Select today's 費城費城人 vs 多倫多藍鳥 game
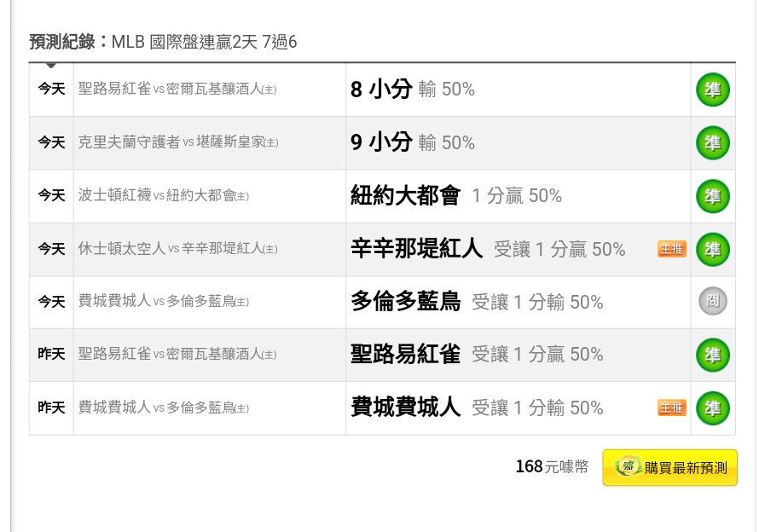Screen dimensions: 759x532 coord(164,301)
